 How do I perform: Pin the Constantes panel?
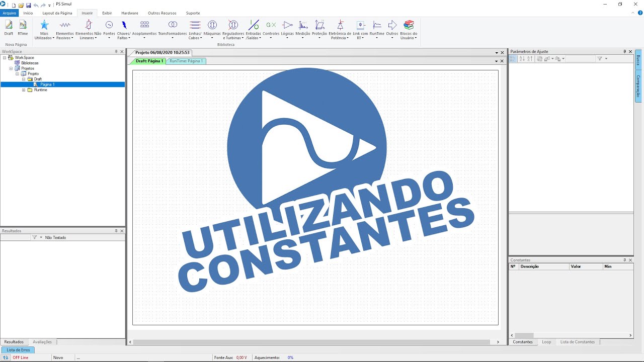(625, 260)
